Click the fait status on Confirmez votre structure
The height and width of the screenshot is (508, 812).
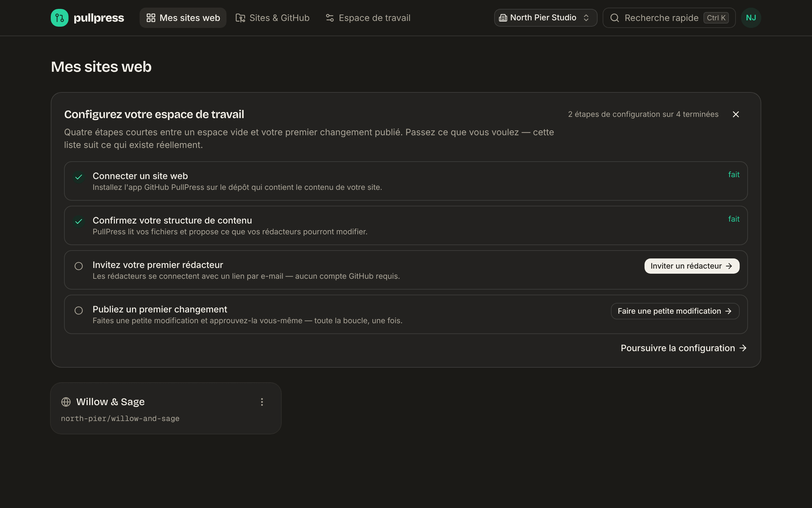pyautogui.click(x=734, y=219)
